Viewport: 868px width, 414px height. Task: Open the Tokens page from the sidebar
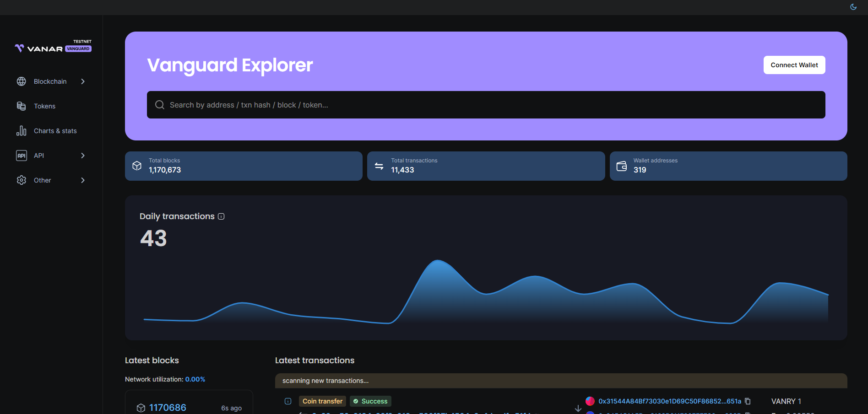coord(44,106)
